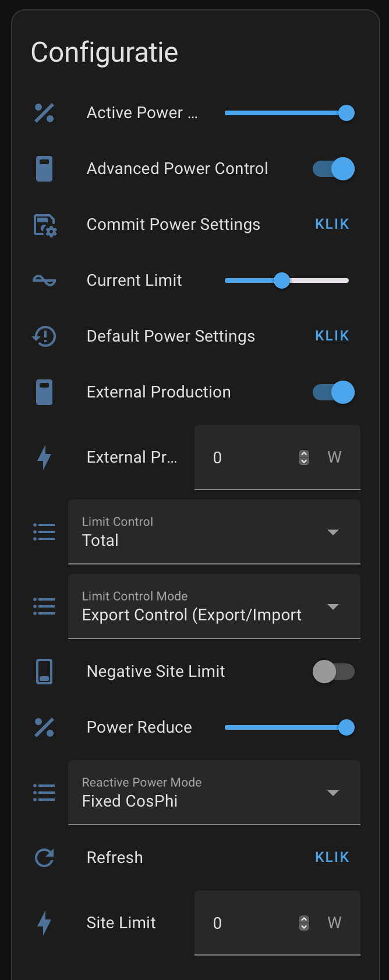Click the External Production watt stepper arrows
Viewport: 389px width, 980px height.
point(304,457)
